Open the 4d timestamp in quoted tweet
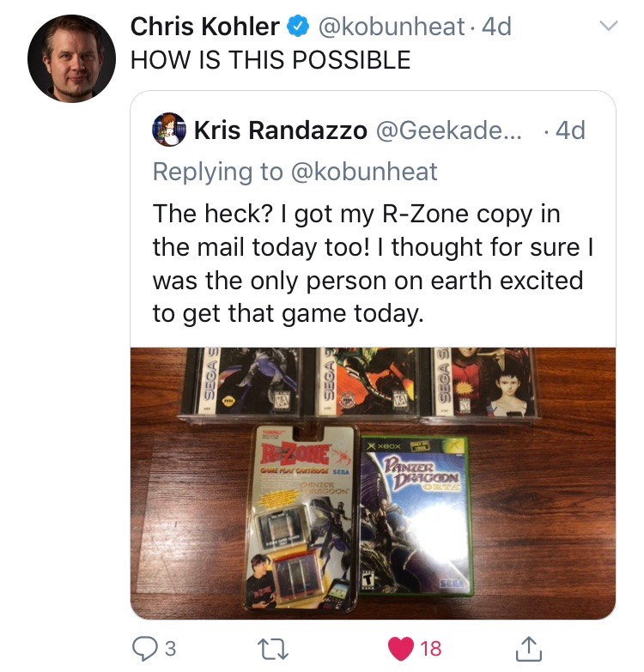Screen dimensions: 644x672 click(570, 130)
